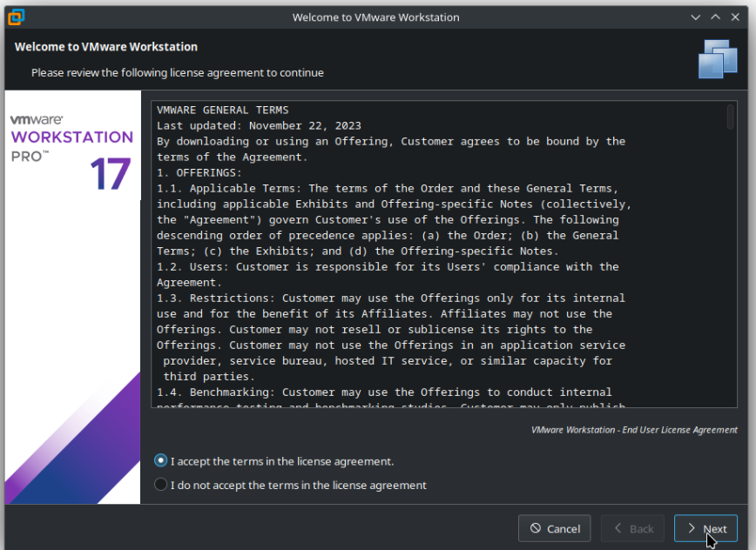Proceed with the Next button
This screenshot has height=550, width=756.
pyautogui.click(x=705, y=528)
